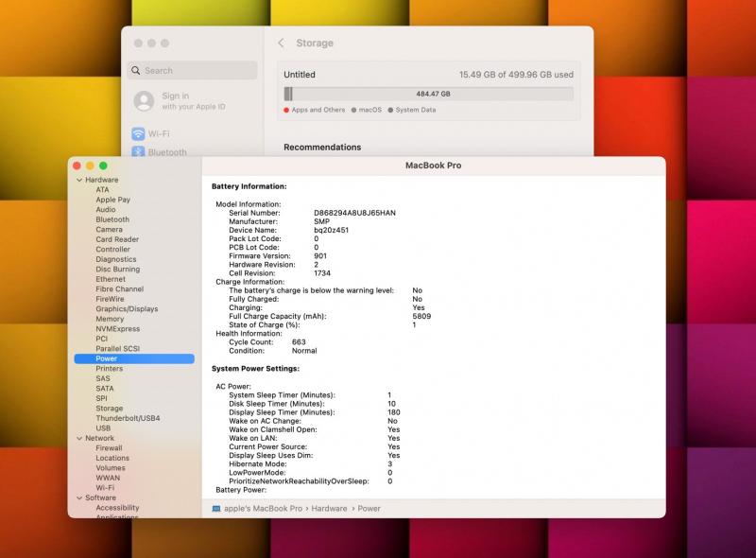Click the Condition value Normal
The height and width of the screenshot is (558, 756).
coord(304,351)
